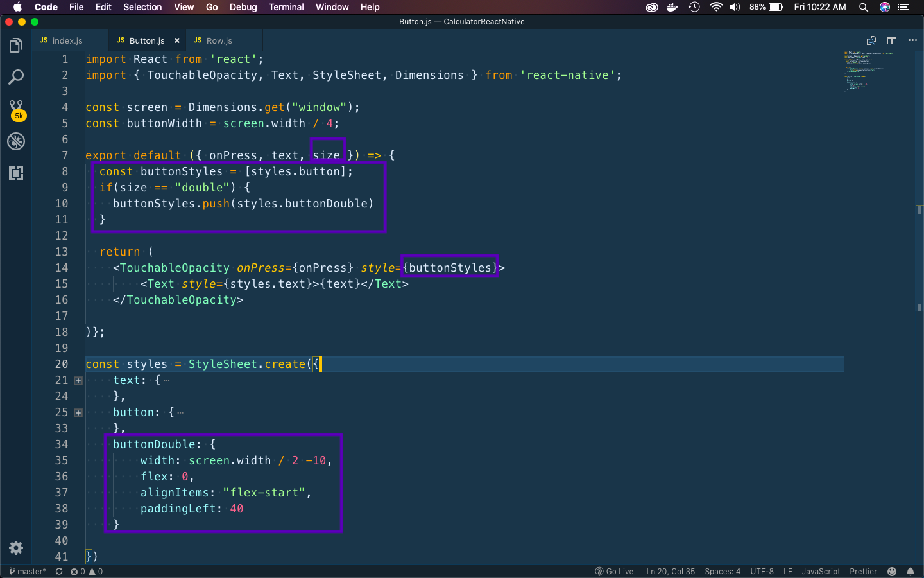Screen dimensions: 924x578
Task: Open the Extensions view in the activity bar
Action: 16,173
